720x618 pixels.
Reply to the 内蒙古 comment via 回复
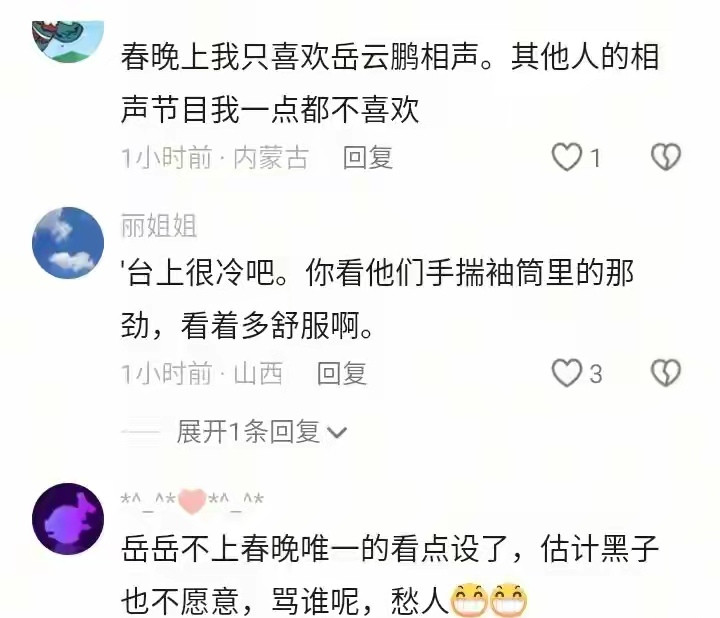tap(368, 157)
